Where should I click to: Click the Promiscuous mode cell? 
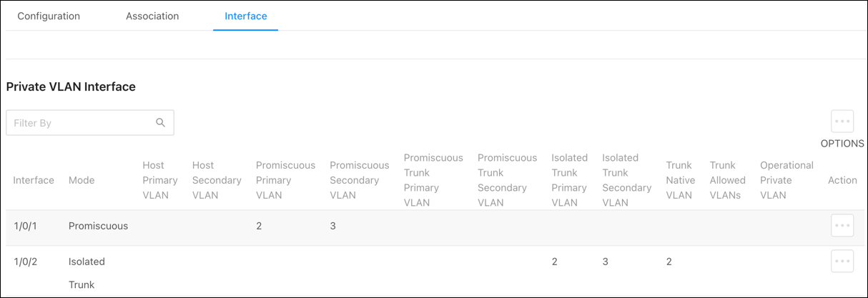tap(98, 226)
